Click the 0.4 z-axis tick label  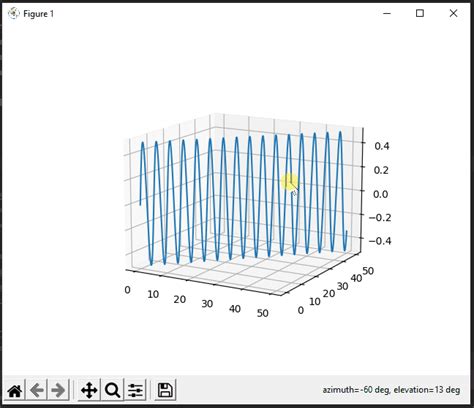tap(382, 146)
